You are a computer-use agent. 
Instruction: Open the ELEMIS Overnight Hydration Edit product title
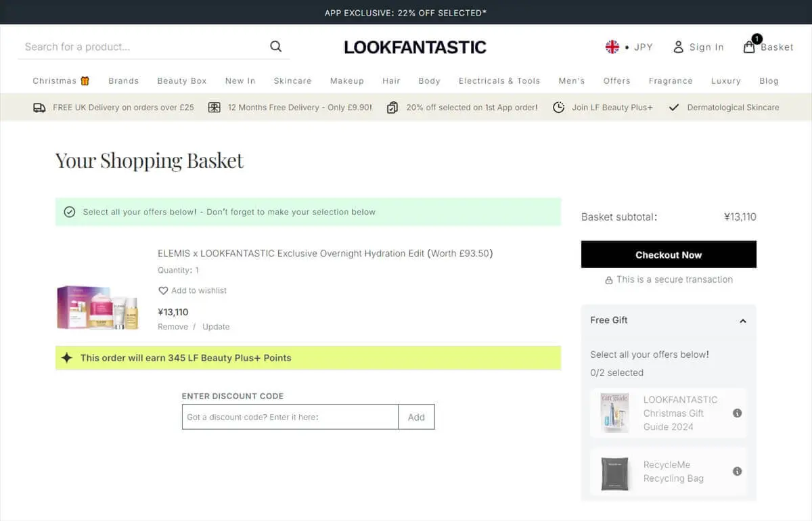click(x=325, y=254)
